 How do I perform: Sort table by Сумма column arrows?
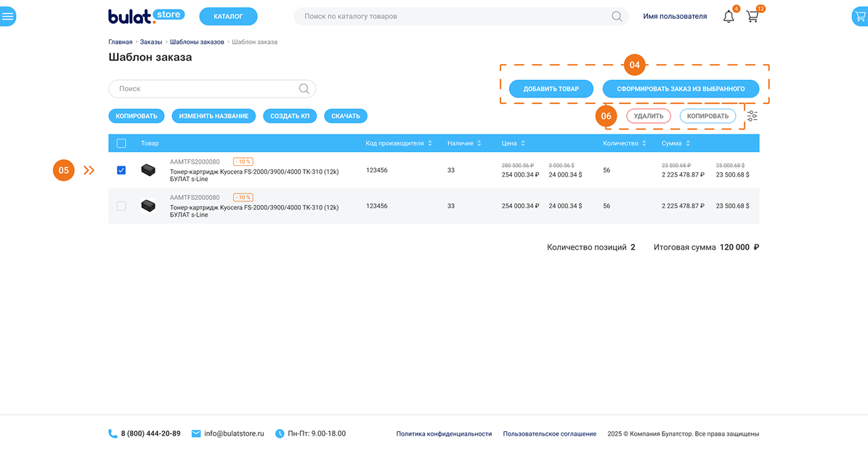688,143
